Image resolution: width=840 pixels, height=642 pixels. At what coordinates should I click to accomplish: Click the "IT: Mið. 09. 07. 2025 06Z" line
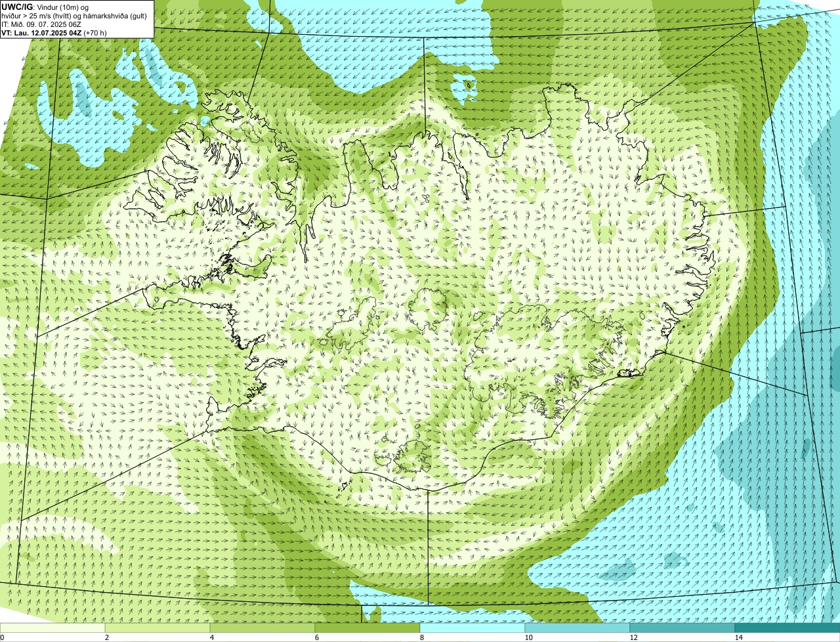[41, 24]
